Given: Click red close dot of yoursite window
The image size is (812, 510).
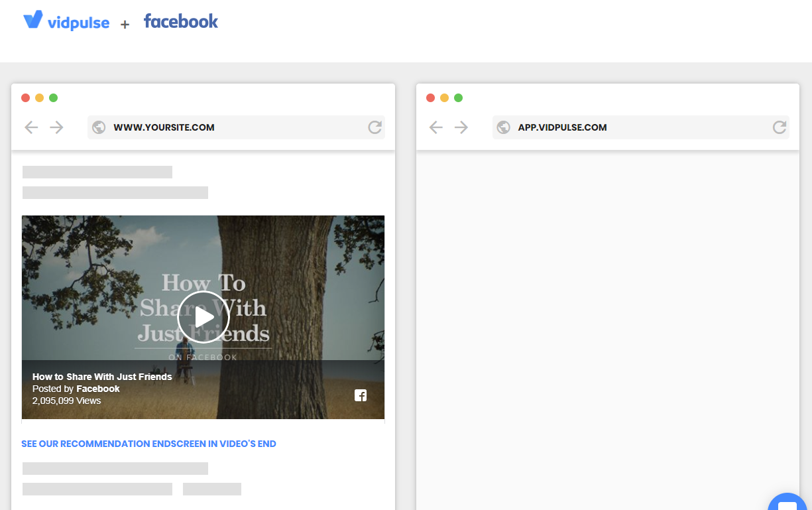Looking at the screenshot, I should pos(26,98).
